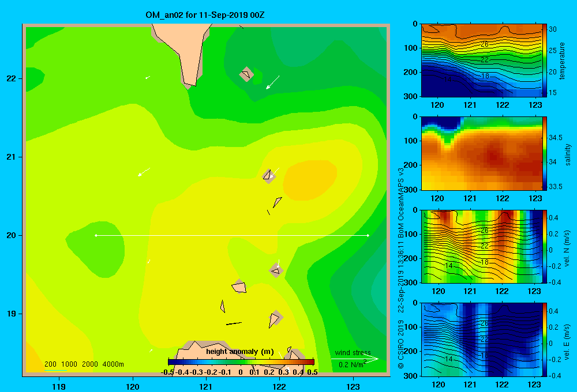This screenshot has height=392, width=577.
Task: Click the main map's longitude 119 axis label
Action: [x=59, y=386]
